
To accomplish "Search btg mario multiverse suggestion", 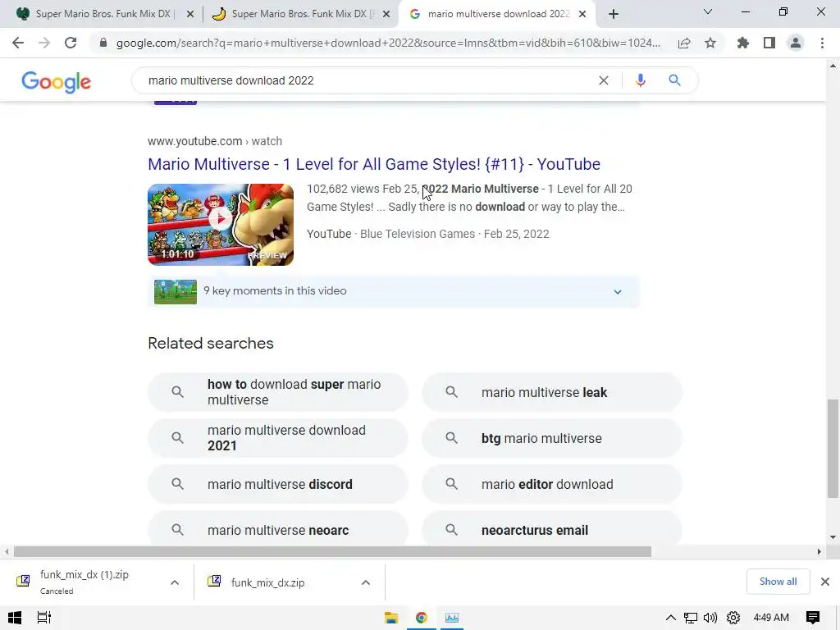I will 552,438.
